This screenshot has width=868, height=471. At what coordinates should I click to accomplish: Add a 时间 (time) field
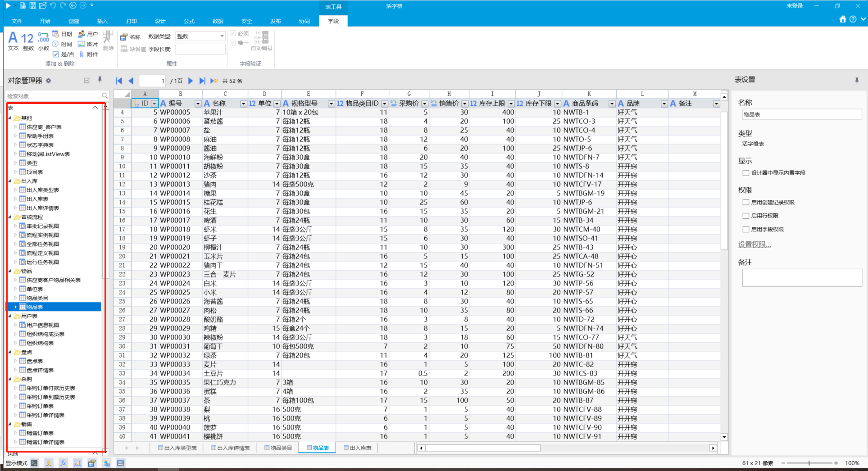tap(62, 44)
